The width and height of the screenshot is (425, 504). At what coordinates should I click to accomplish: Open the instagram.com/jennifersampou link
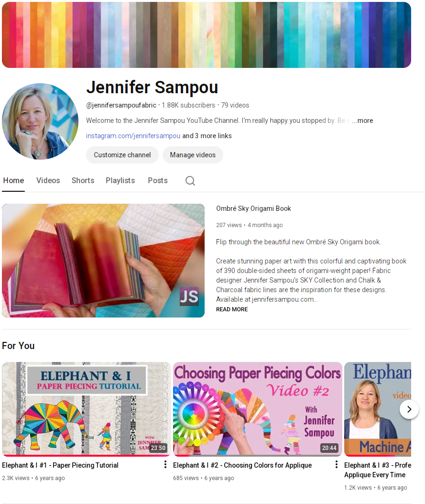[133, 136]
